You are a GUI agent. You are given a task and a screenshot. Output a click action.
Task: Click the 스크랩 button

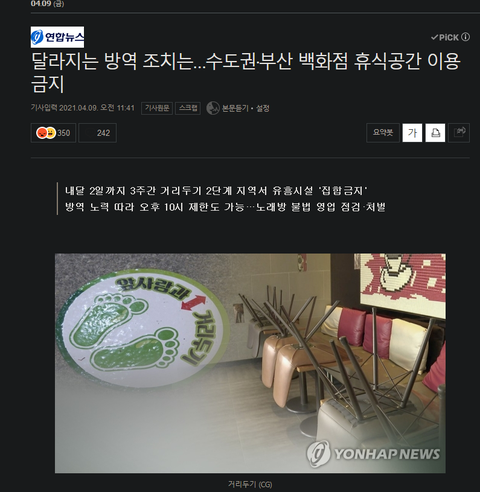tap(188, 108)
